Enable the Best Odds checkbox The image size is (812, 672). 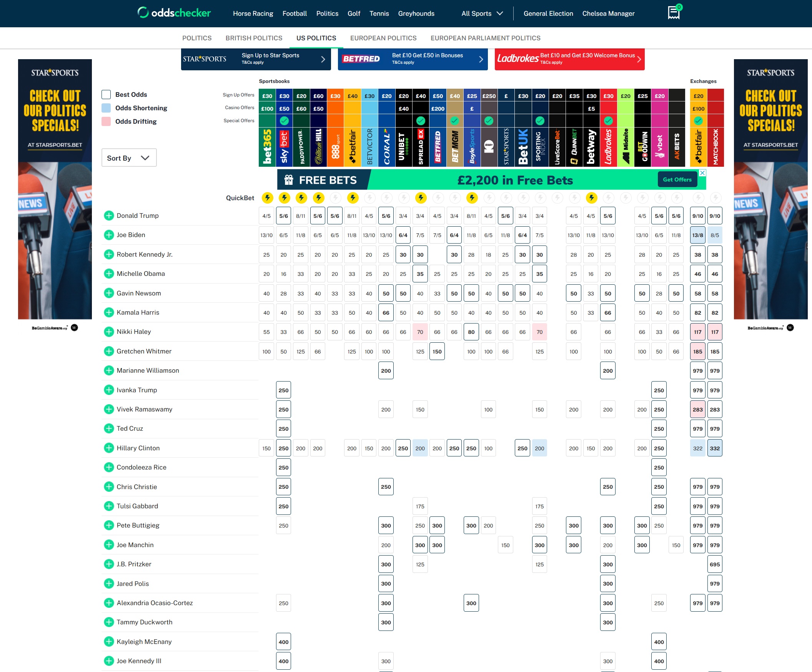click(106, 95)
